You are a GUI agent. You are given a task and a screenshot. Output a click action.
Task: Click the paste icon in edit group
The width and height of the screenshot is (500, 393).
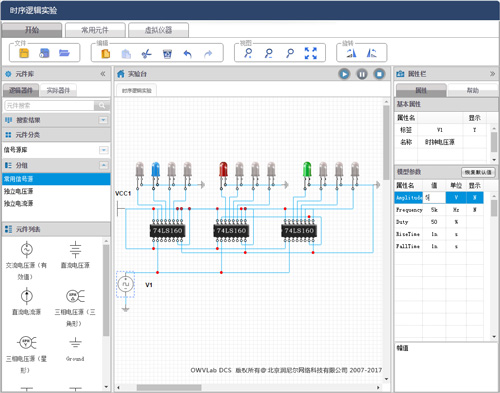[126, 54]
